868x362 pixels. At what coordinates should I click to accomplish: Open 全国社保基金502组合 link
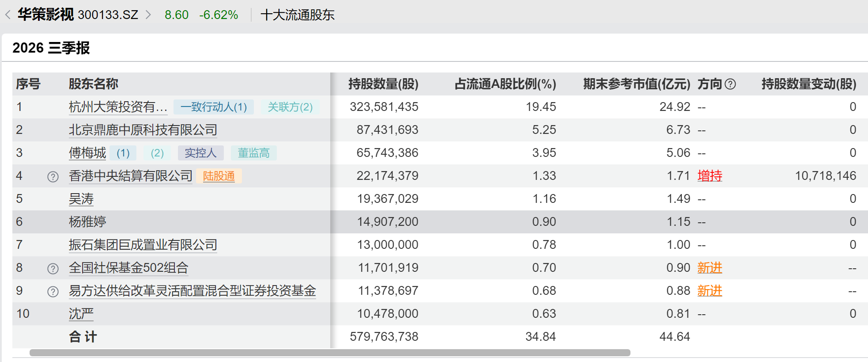click(x=128, y=268)
